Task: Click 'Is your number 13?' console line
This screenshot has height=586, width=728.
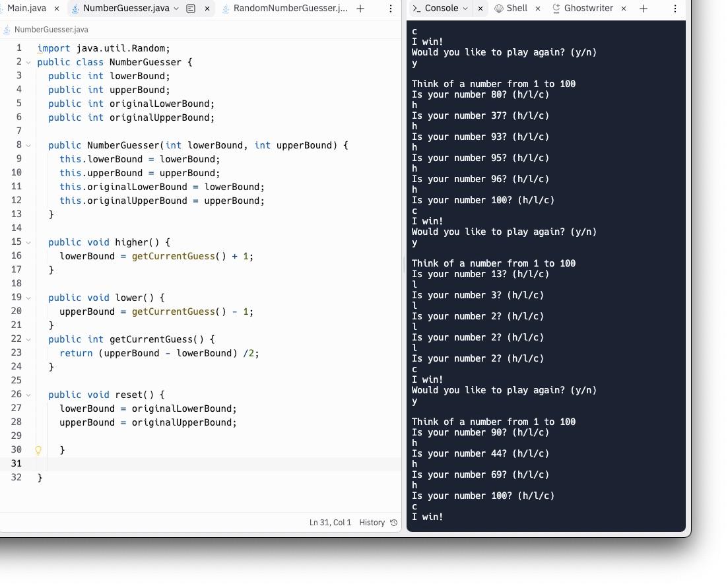Action: (x=480, y=274)
